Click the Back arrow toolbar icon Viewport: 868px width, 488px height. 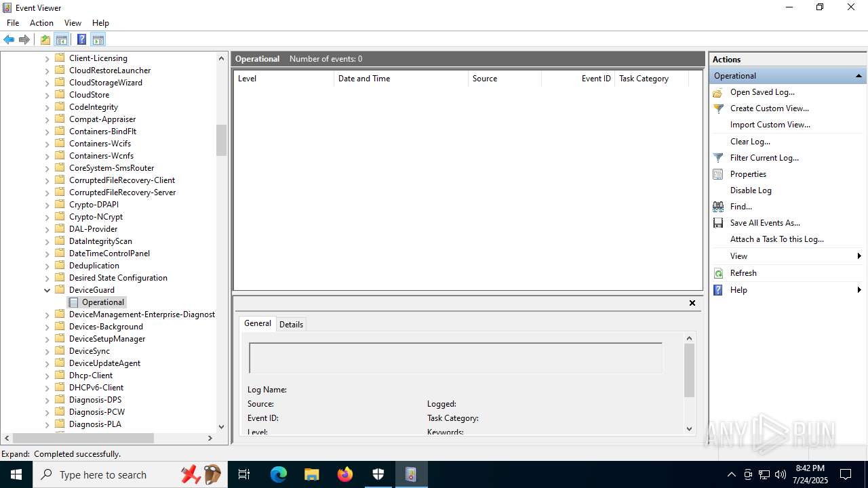(x=9, y=39)
